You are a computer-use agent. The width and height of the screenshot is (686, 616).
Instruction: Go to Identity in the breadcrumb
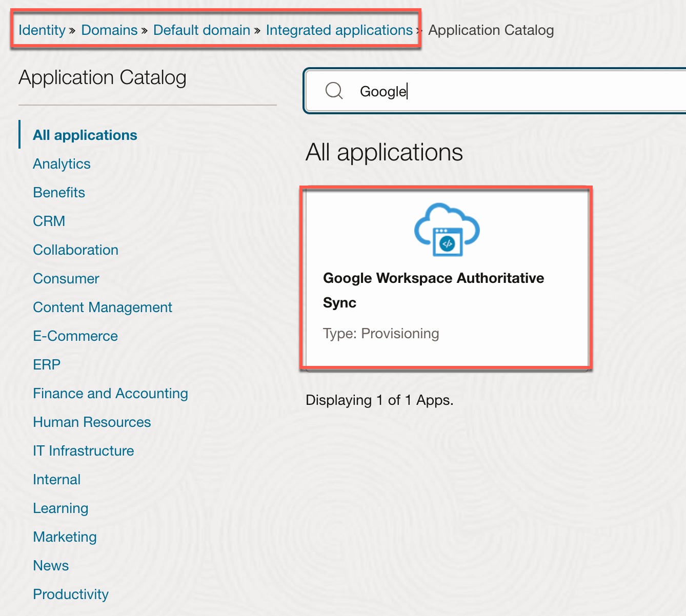pos(42,30)
